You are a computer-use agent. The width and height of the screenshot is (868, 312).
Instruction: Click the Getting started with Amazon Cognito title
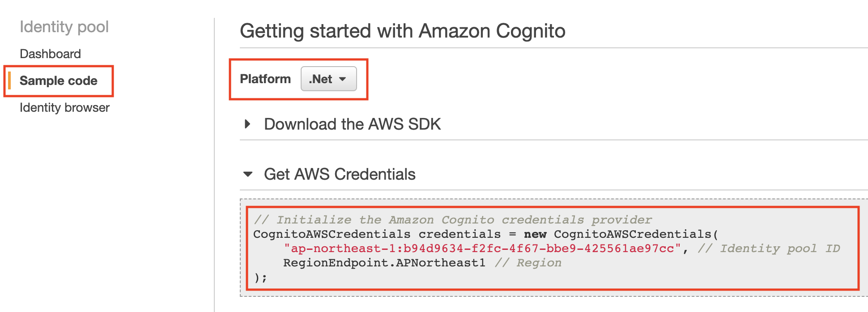(403, 31)
